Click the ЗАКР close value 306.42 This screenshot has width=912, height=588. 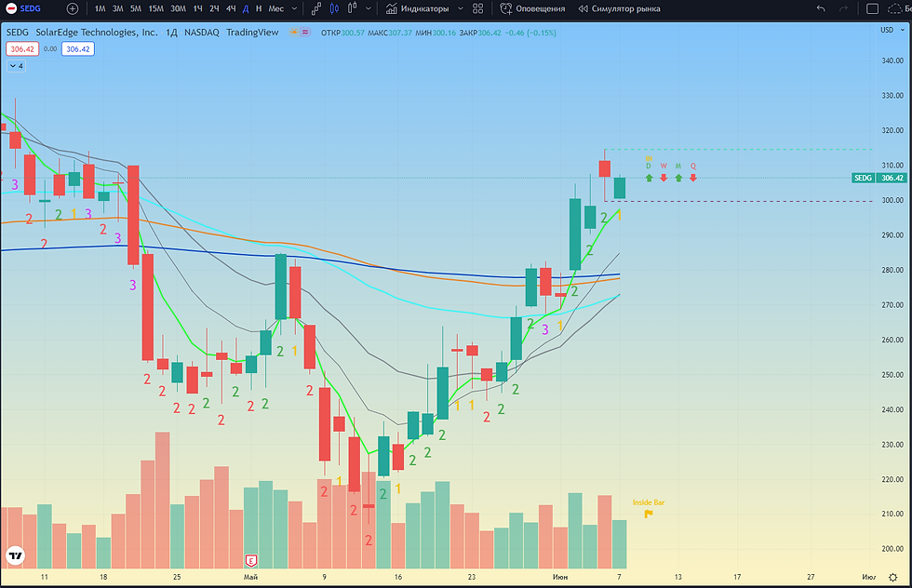(x=490, y=33)
